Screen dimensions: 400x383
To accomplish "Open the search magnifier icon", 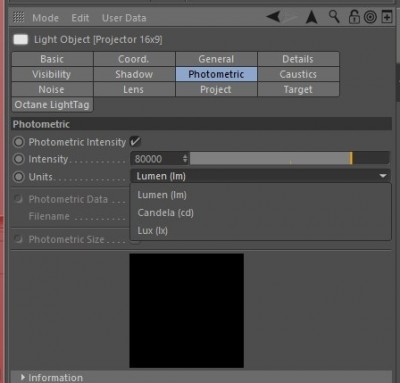I will tap(334, 16).
